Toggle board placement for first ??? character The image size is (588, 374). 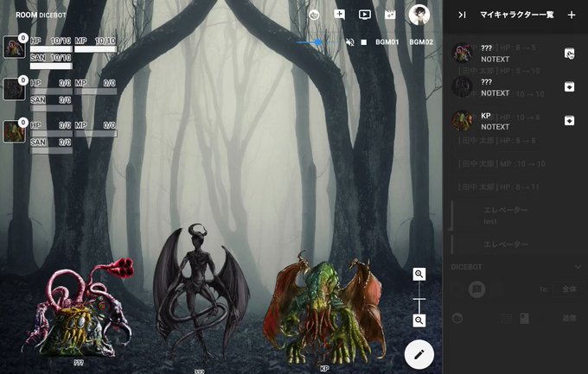pos(569,54)
